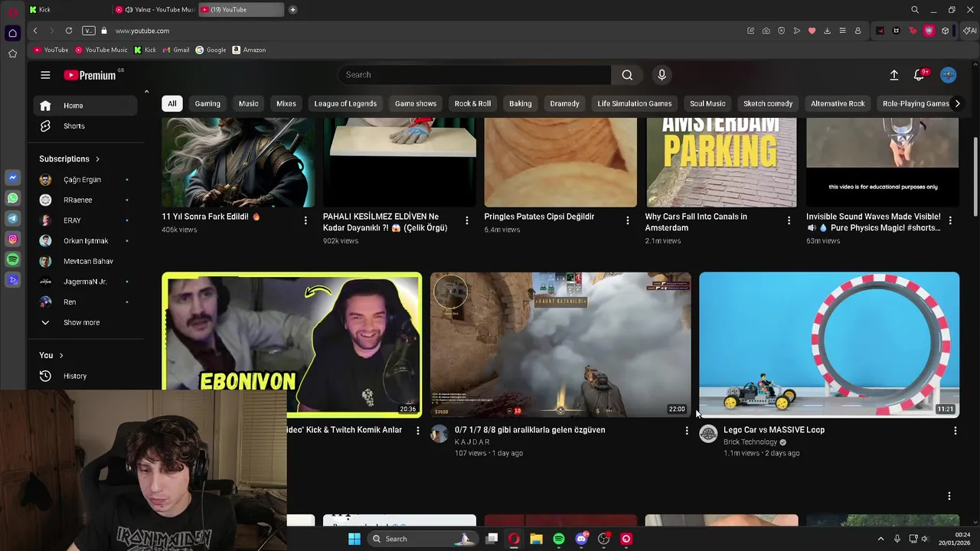Play the Lego Car loop thumbnail
Image resolution: width=980 pixels, height=551 pixels.
pyautogui.click(x=828, y=344)
